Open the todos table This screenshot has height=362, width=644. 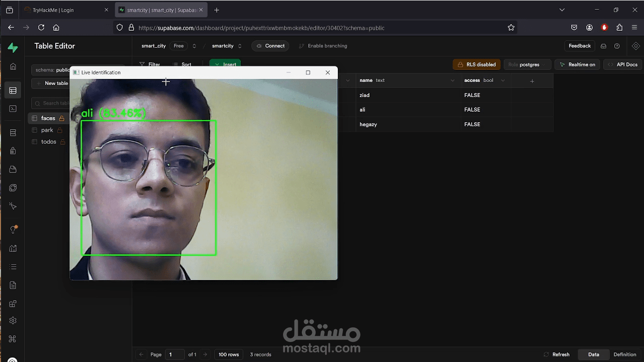pyautogui.click(x=48, y=142)
